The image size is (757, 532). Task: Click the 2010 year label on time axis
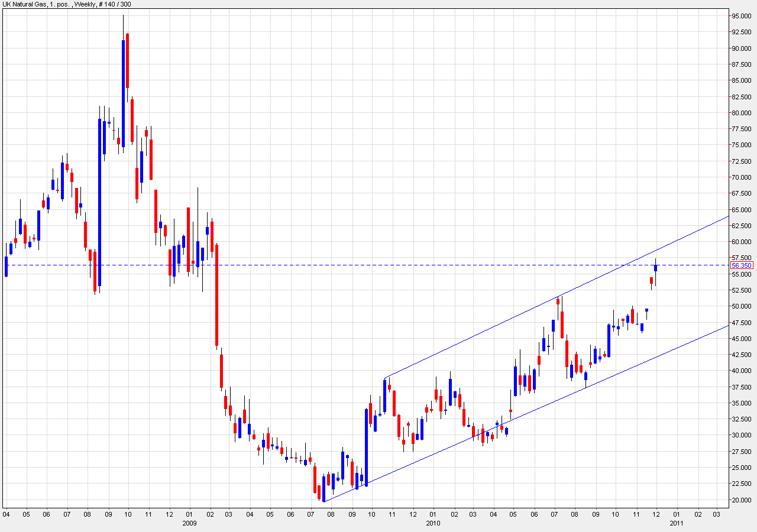point(433,523)
